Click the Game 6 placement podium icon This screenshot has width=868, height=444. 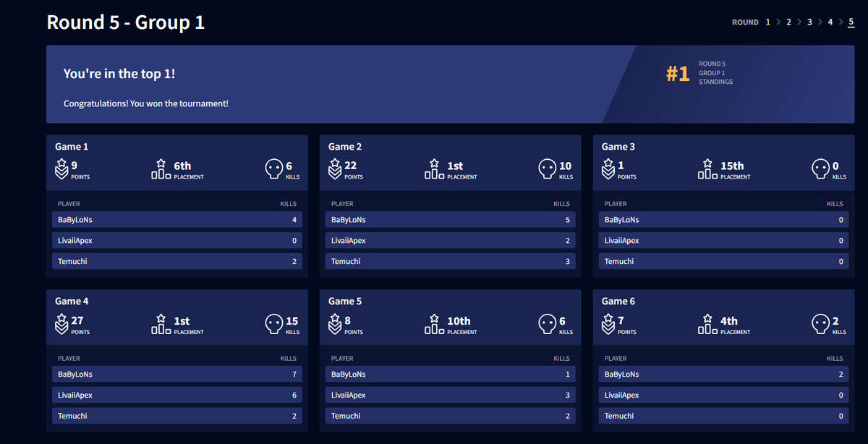tap(707, 325)
